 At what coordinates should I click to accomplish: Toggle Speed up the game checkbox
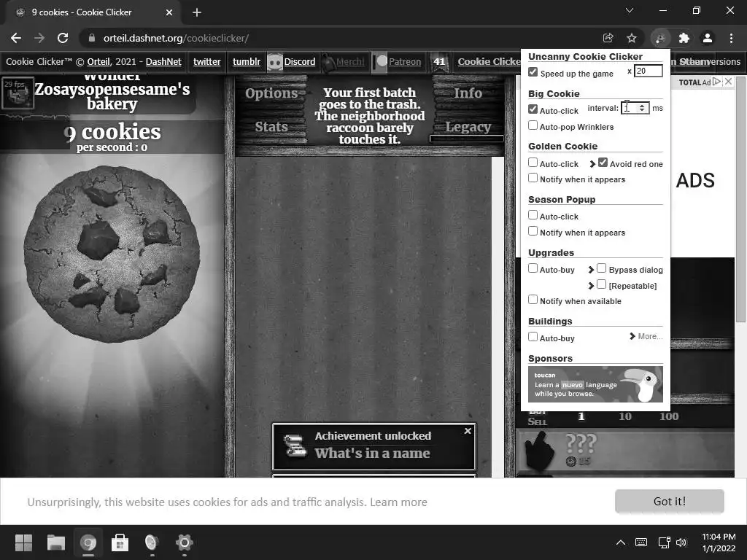coord(533,72)
